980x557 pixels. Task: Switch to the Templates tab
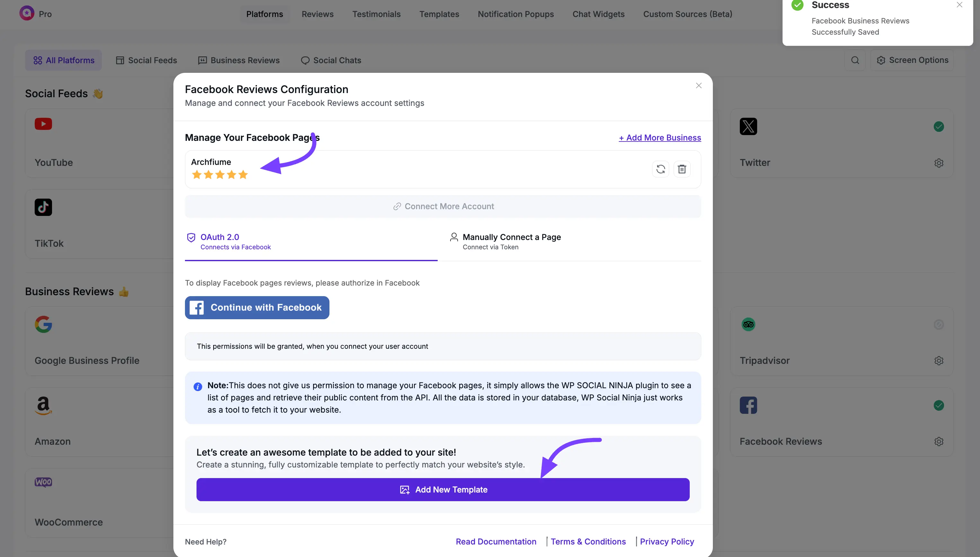point(439,14)
